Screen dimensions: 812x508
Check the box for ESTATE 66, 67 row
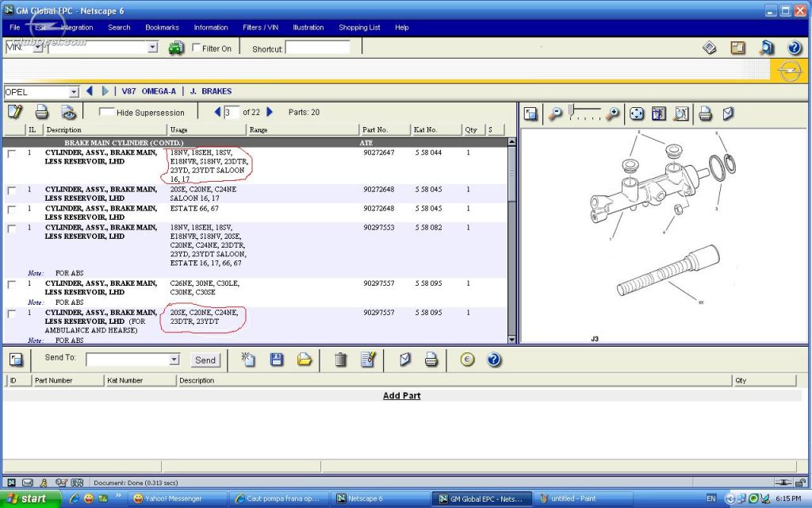click(x=11, y=210)
